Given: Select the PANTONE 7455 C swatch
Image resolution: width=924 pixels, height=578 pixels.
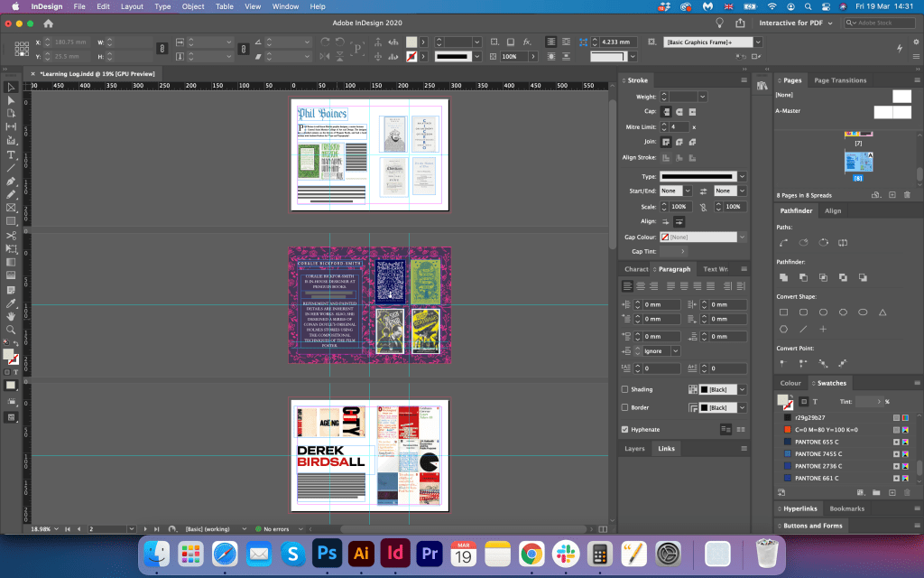Looking at the screenshot, I should point(818,452).
